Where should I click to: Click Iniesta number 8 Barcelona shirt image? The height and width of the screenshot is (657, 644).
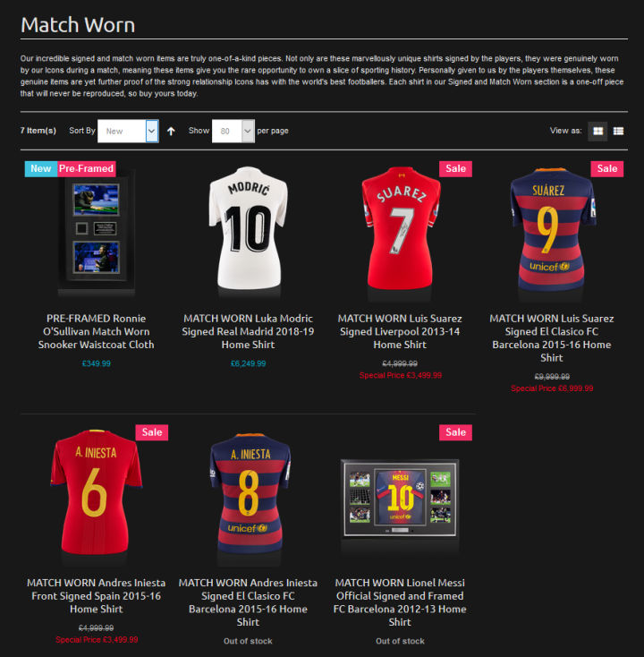(250, 493)
